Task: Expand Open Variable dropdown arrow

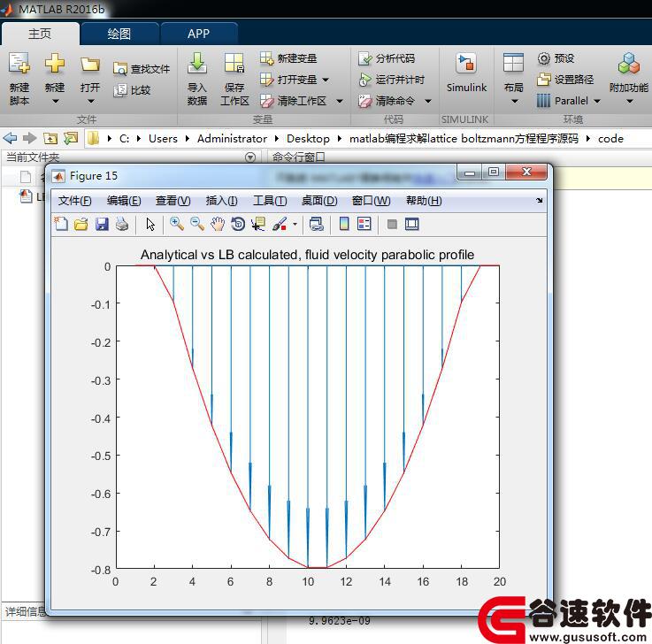Action: [326, 80]
